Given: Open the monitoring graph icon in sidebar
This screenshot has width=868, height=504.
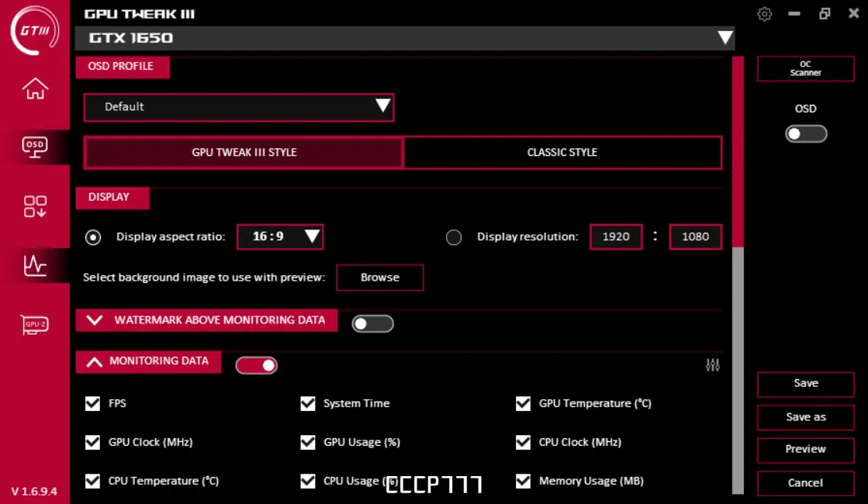Looking at the screenshot, I should click(x=35, y=265).
